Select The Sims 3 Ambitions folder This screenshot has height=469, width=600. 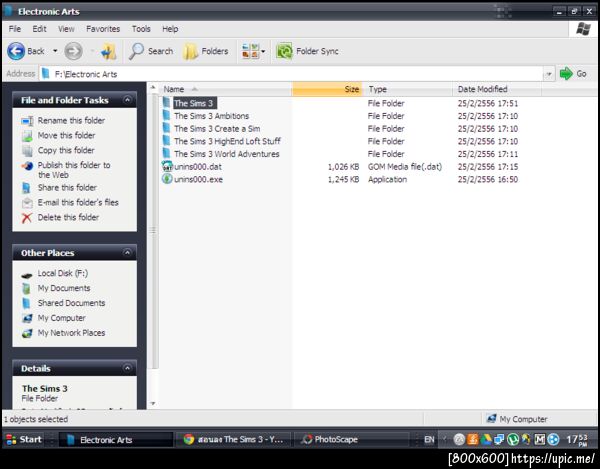[x=211, y=116]
